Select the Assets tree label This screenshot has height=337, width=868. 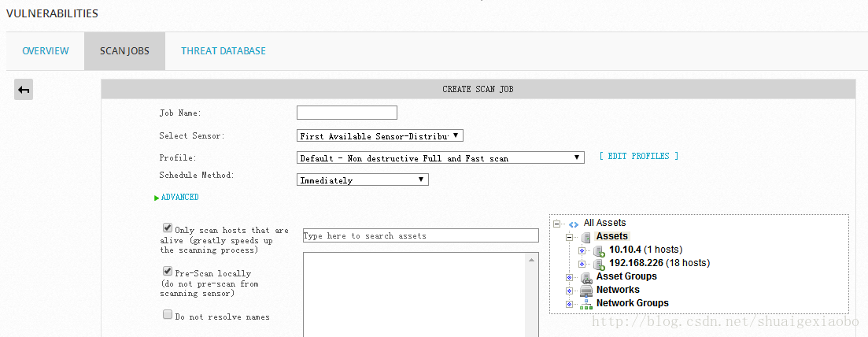click(x=611, y=236)
